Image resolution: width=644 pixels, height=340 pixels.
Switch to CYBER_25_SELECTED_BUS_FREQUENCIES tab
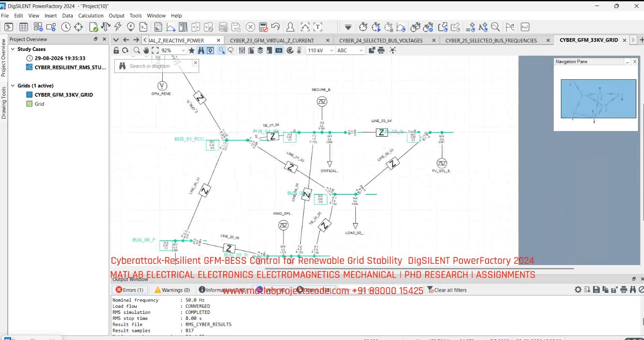(x=491, y=40)
